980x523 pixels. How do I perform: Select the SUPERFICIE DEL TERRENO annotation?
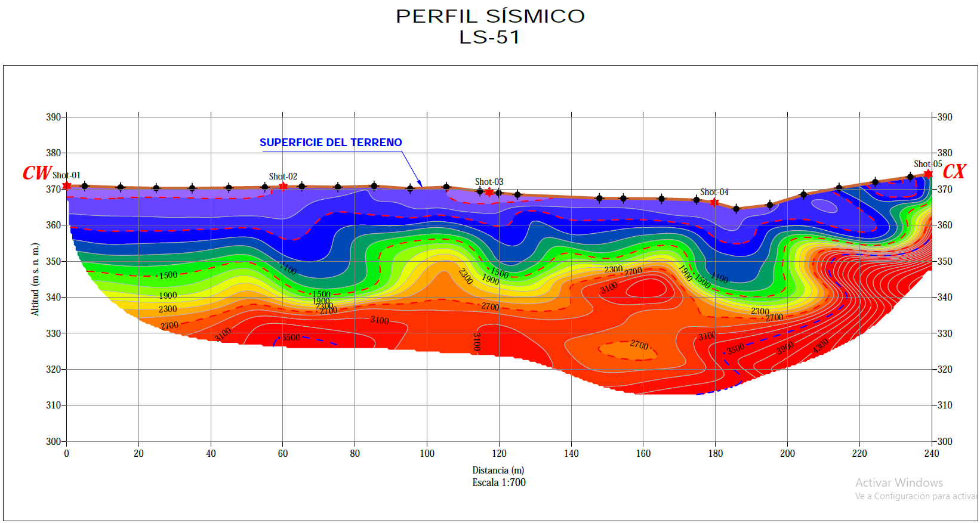tap(331, 143)
